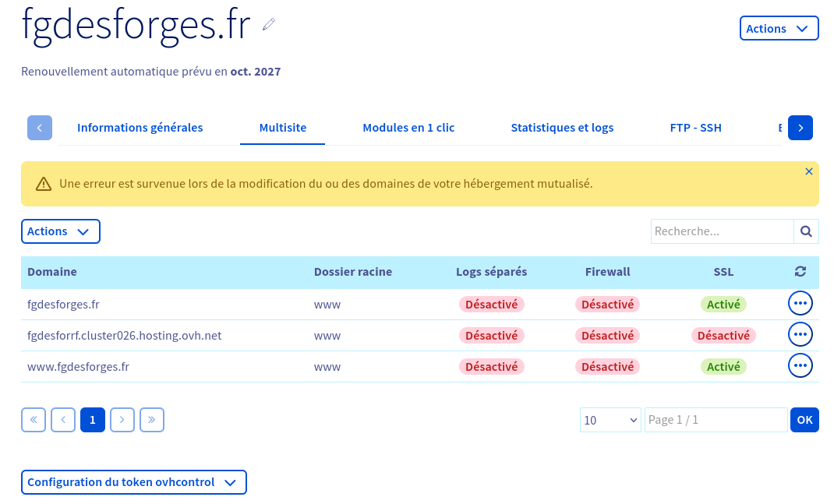The height and width of the screenshot is (504, 834).
Task: Refresh the domain table
Action: (x=800, y=272)
